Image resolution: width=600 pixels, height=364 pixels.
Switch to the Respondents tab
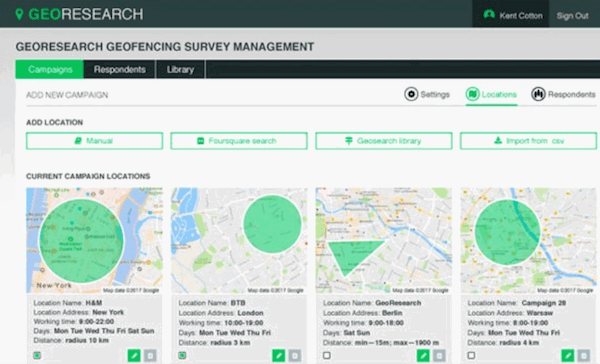120,69
